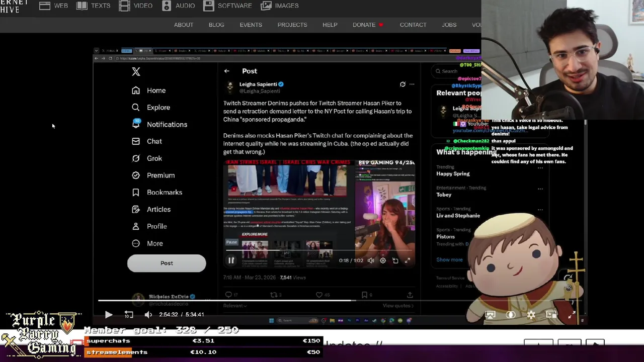Open Chat in X sidebar
644x362 pixels.
[147, 141]
